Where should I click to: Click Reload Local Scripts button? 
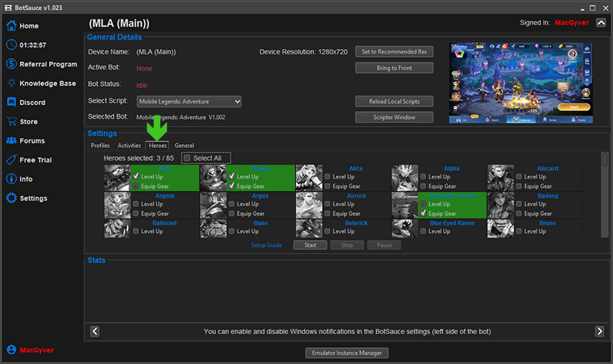(x=394, y=101)
